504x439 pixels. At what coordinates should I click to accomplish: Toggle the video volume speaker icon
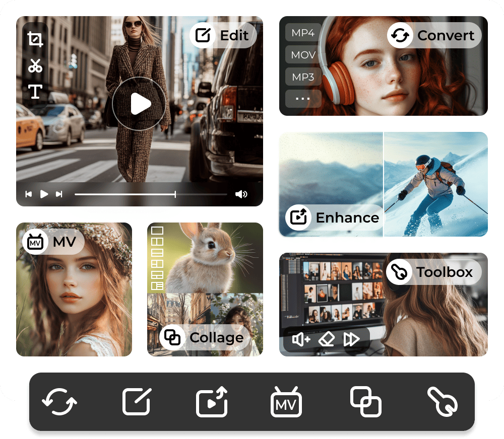[241, 194]
